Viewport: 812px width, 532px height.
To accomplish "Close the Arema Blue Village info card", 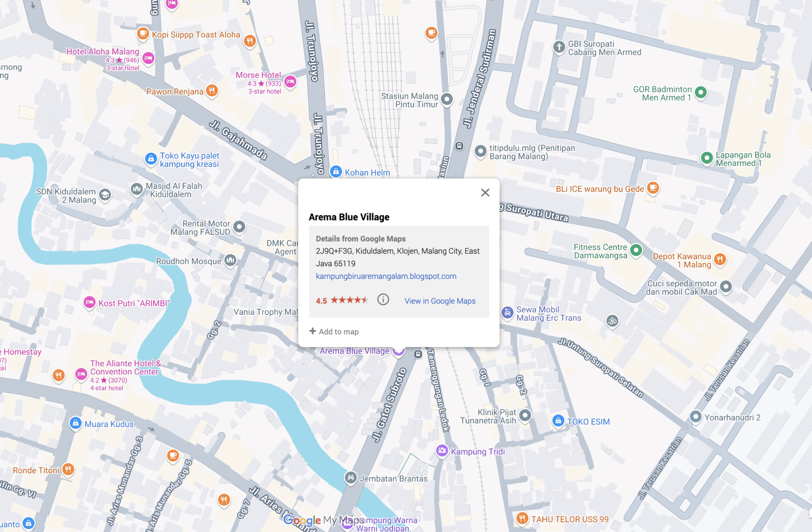I will [x=485, y=193].
